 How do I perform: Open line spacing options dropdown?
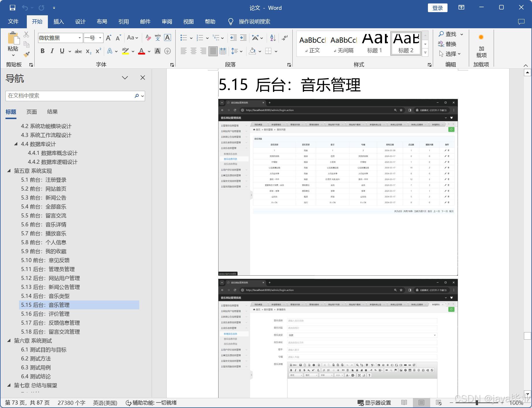(241, 52)
